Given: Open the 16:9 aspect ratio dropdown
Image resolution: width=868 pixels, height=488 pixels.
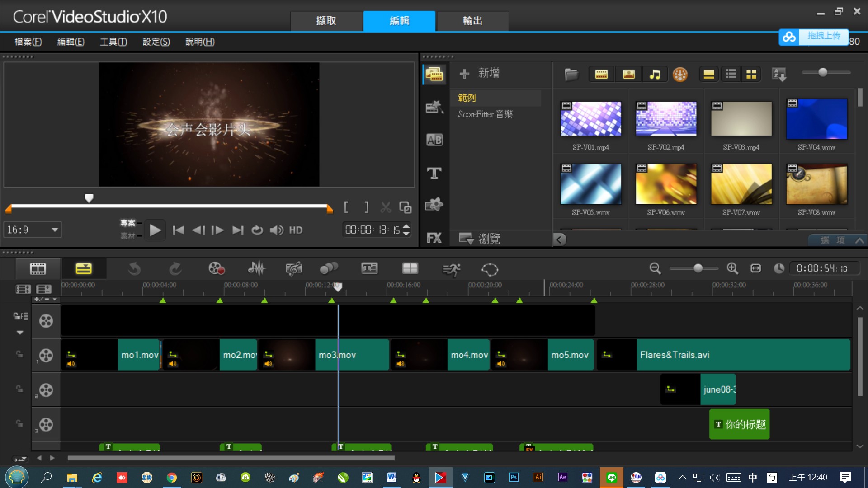Looking at the screenshot, I should 33,230.
